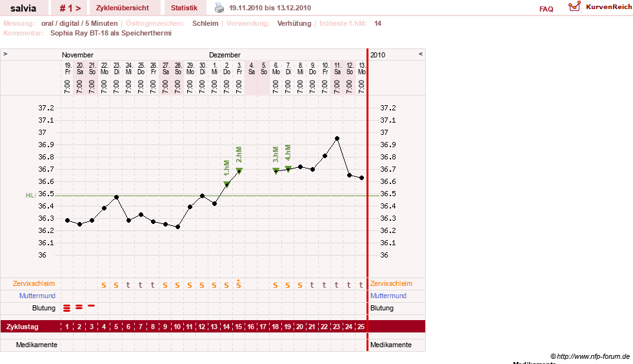Go to previous cycle with left arrow
The image size is (633, 364).
tap(420, 54)
